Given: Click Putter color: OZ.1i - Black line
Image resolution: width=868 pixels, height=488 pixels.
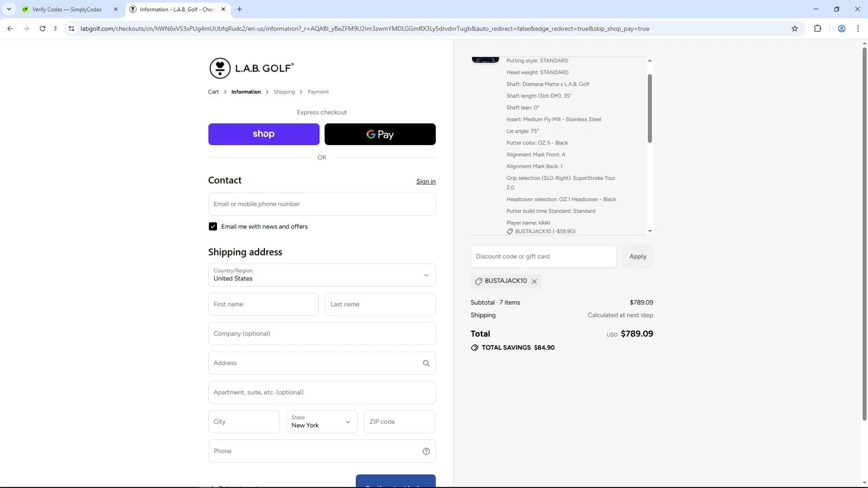Looking at the screenshot, I should 537,143.
